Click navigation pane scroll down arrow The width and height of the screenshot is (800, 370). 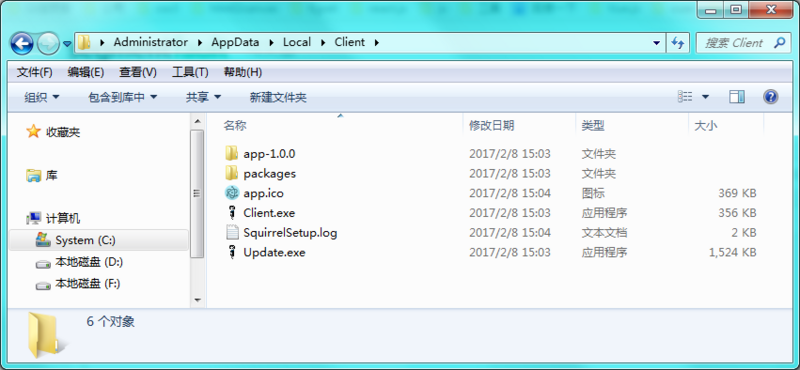click(x=197, y=300)
